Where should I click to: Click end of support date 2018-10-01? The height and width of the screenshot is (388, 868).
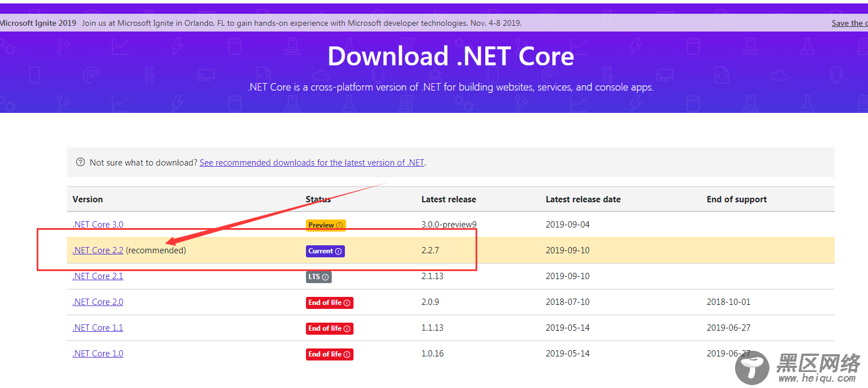(x=729, y=302)
